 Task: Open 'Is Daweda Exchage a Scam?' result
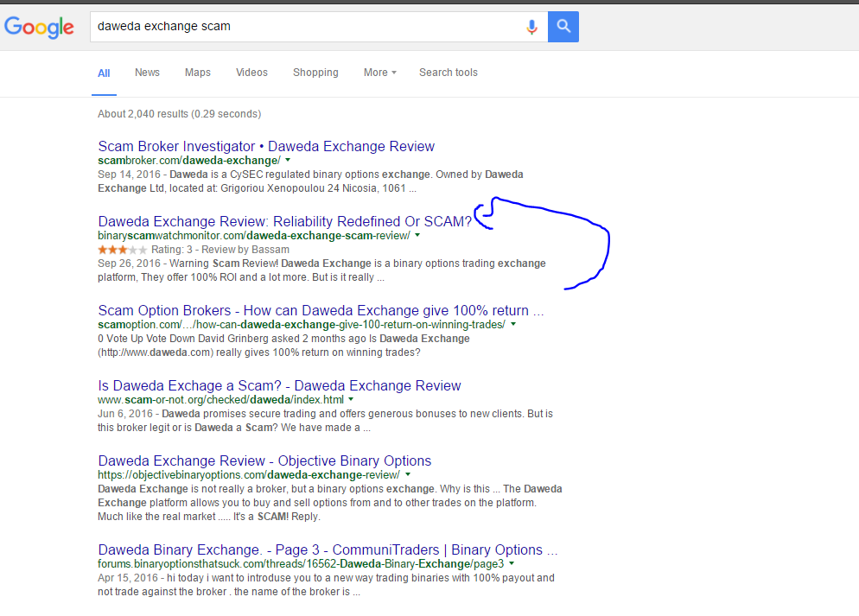(279, 385)
